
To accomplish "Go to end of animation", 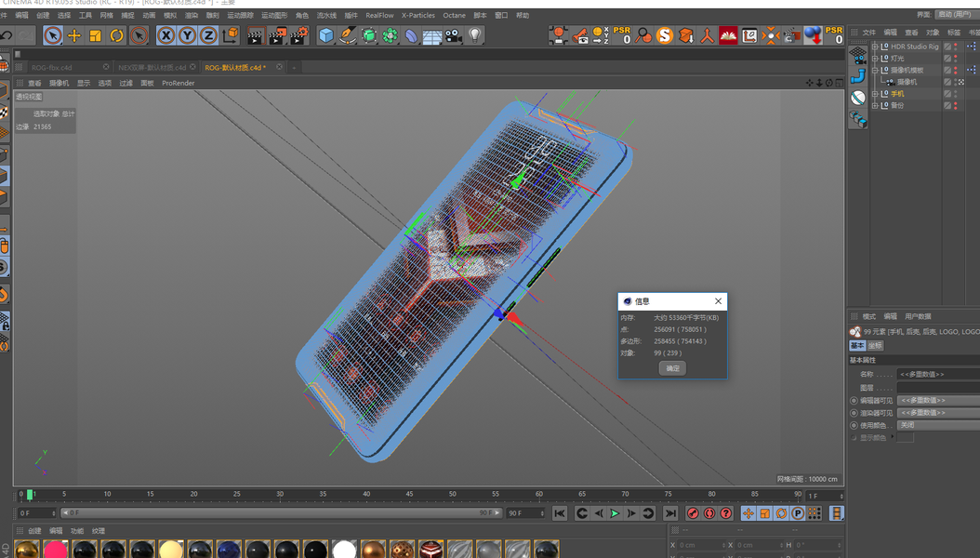I will pos(670,513).
